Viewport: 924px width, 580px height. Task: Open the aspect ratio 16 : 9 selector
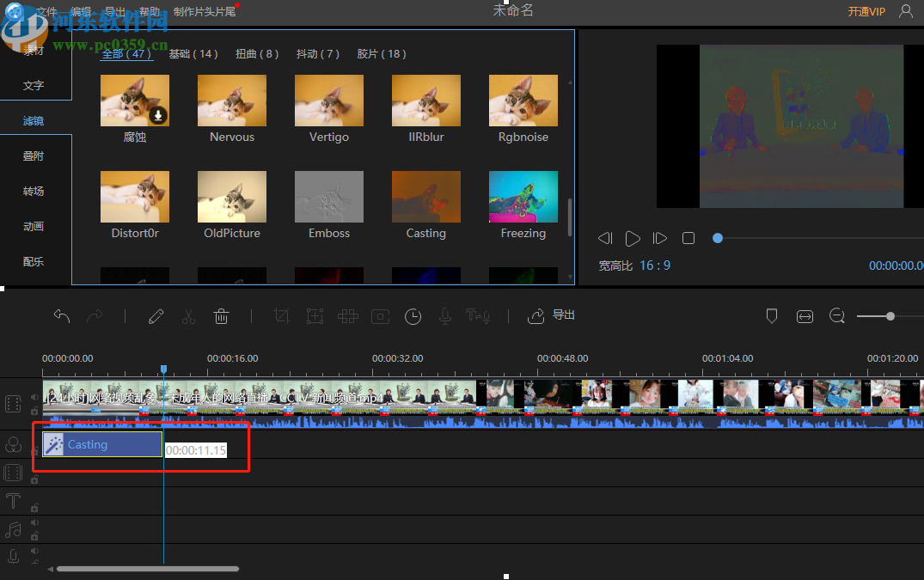pos(654,266)
